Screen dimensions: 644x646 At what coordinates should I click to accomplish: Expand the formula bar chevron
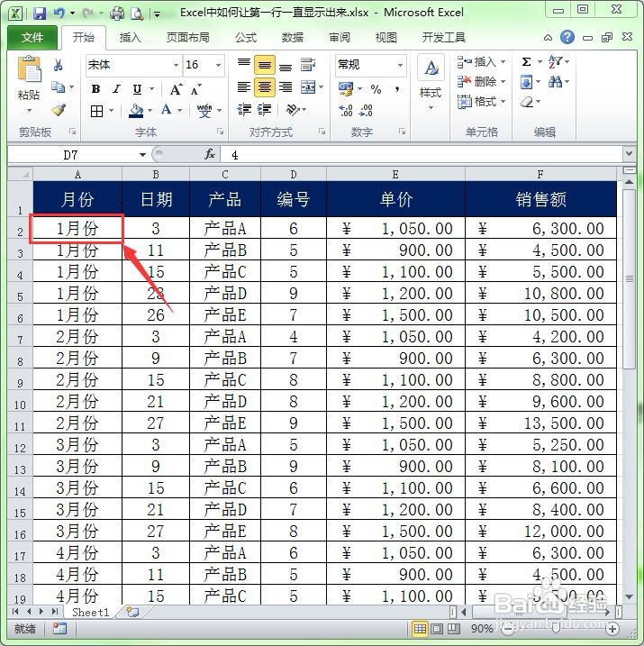(x=629, y=154)
